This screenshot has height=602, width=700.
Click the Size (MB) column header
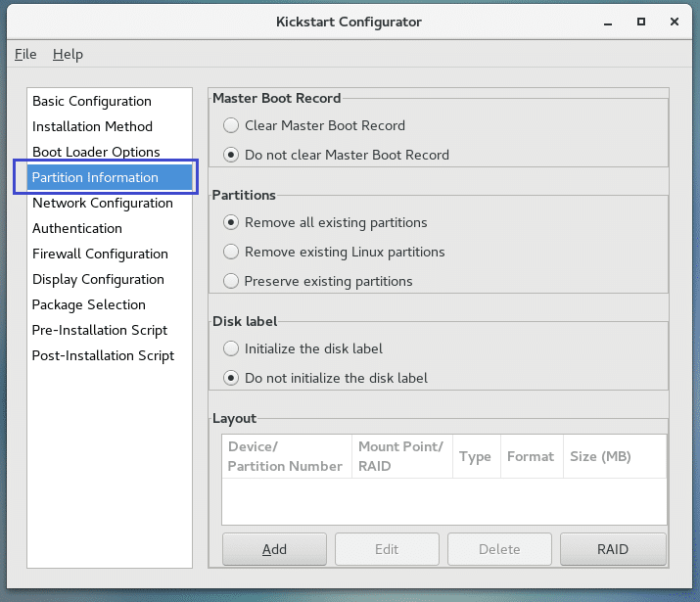pyautogui.click(x=601, y=456)
